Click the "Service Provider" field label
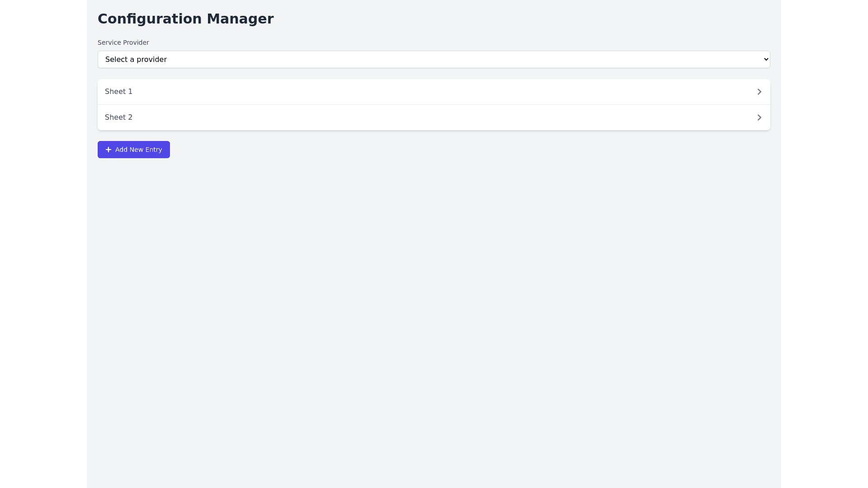 [x=123, y=42]
